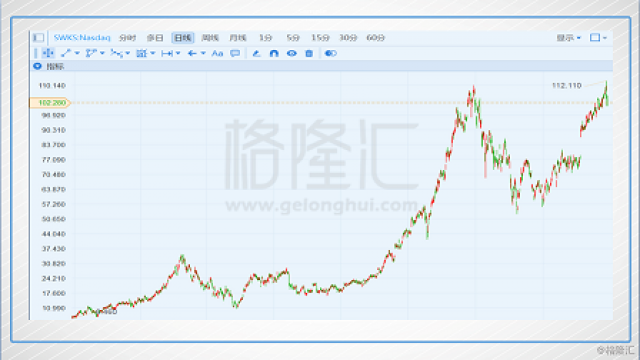Viewport: 640px width, 360px height.
Task: Switch to 月线 monthly chart
Action: [x=238, y=38]
